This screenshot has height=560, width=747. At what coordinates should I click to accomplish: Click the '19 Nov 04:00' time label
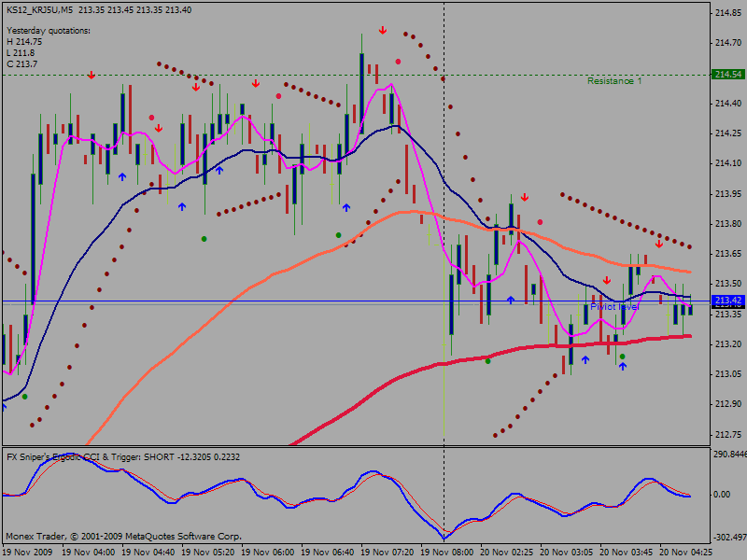[x=88, y=553]
